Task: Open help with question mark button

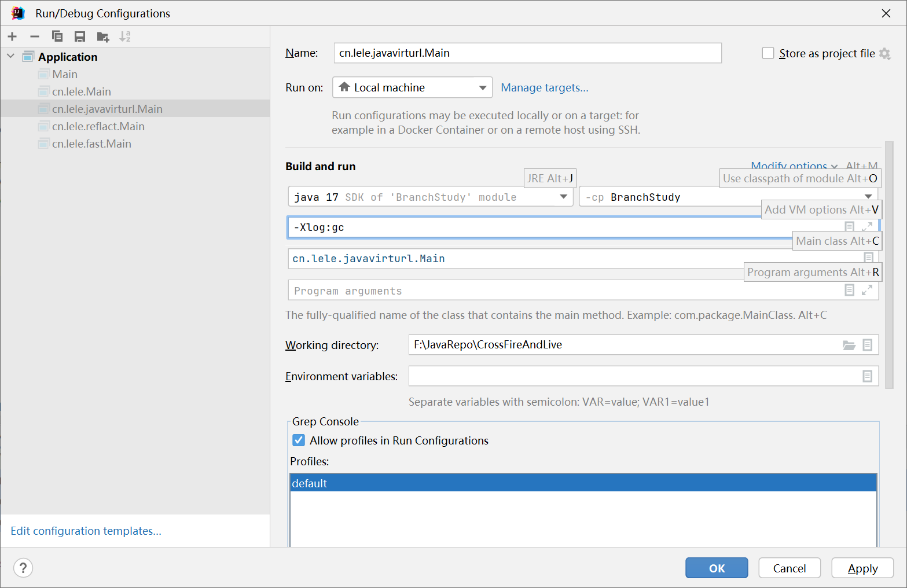Action: click(x=23, y=568)
